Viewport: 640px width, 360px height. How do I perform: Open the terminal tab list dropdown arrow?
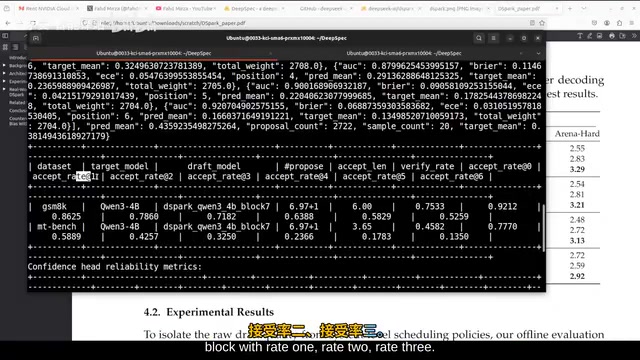coord(538,53)
